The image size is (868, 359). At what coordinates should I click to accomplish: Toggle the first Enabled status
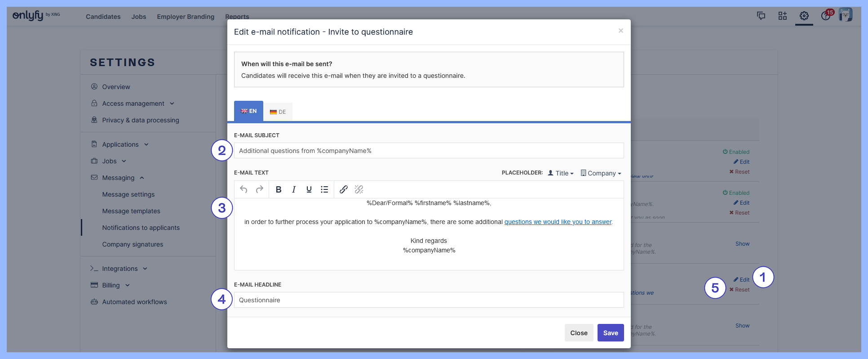pyautogui.click(x=736, y=152)
